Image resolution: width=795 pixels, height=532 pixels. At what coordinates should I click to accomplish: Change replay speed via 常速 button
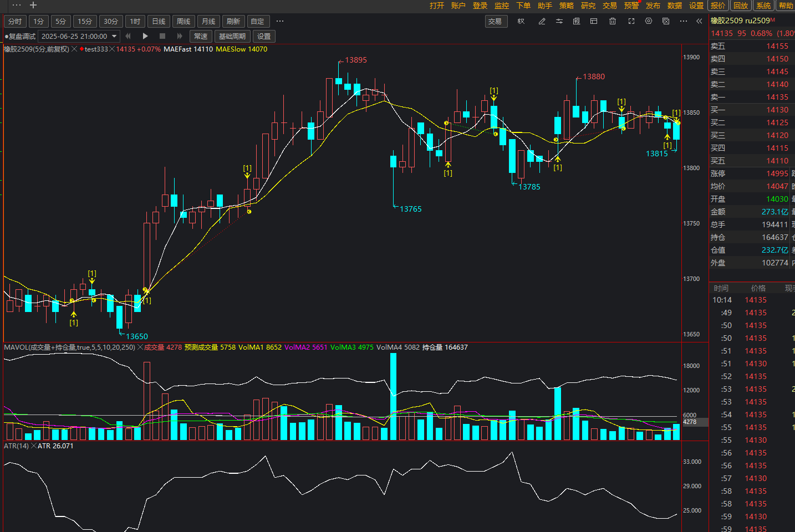coord(201,37)
